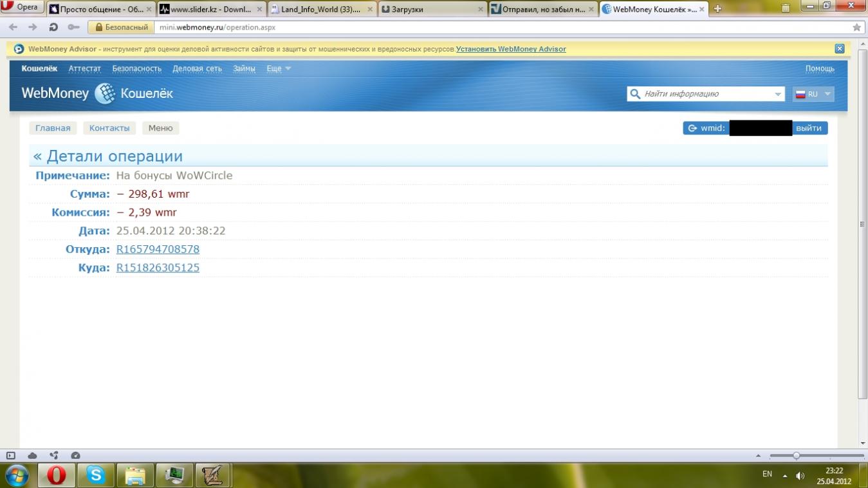Close the WebMoney Advisor notification bar
Image resolution: width=868 pixels, height=488 pixels.
[x=839, y=49]
